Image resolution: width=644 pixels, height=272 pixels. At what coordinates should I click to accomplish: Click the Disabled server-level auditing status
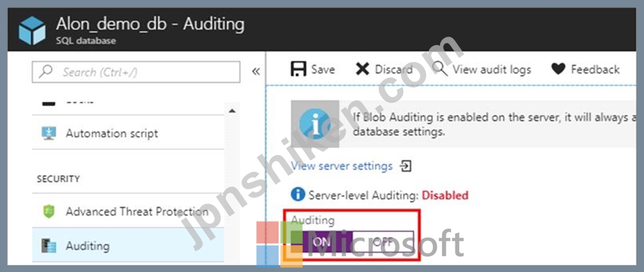pyautogui.click(x=445, y=195)
